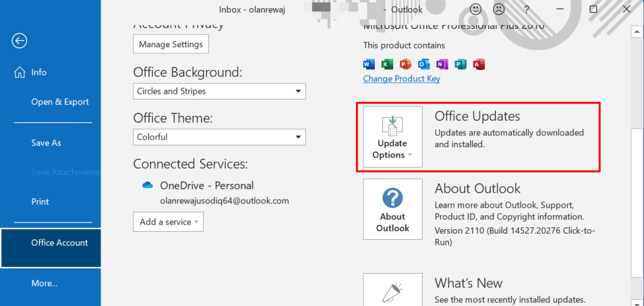Click the Word product icon

(x=369, y=64)
